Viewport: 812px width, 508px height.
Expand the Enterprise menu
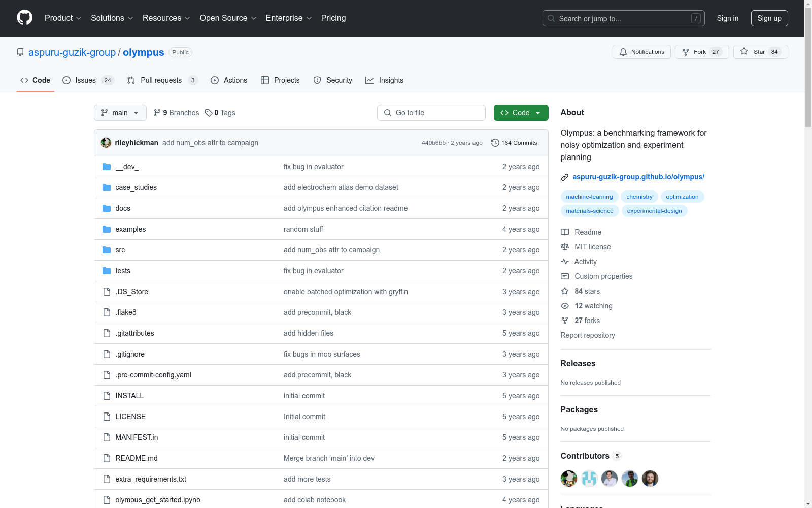tap(289, 18)
